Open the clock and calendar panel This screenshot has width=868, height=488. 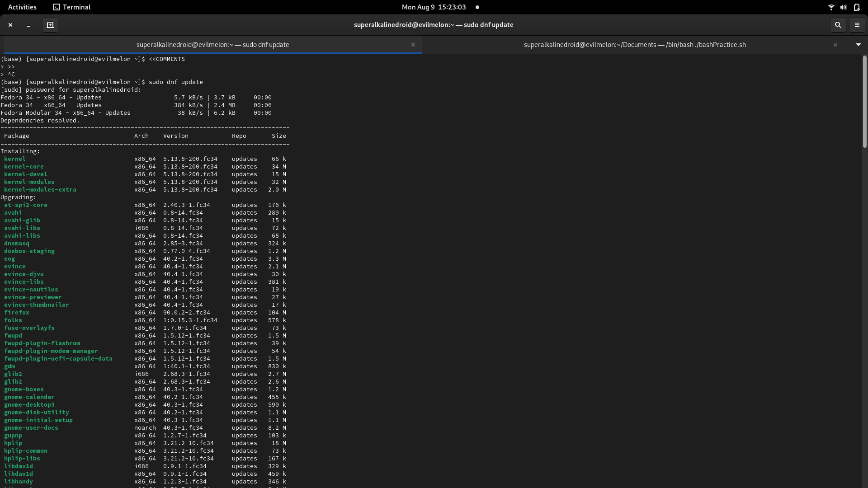tap(434, 7)
